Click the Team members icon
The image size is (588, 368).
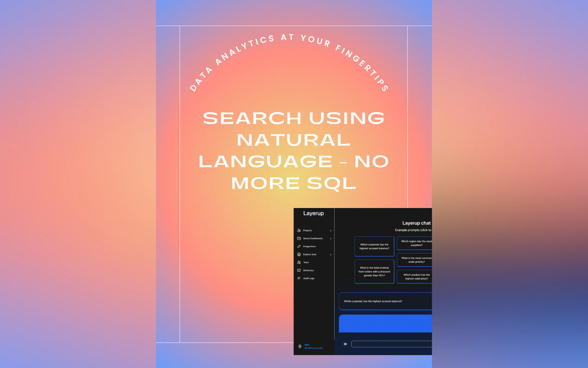coord(299,262)
